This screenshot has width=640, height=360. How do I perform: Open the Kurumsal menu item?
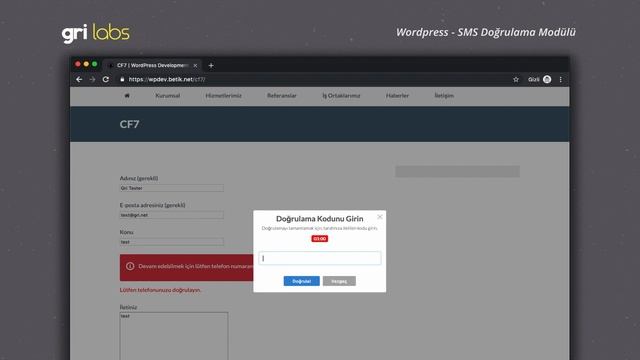[168, 96]
